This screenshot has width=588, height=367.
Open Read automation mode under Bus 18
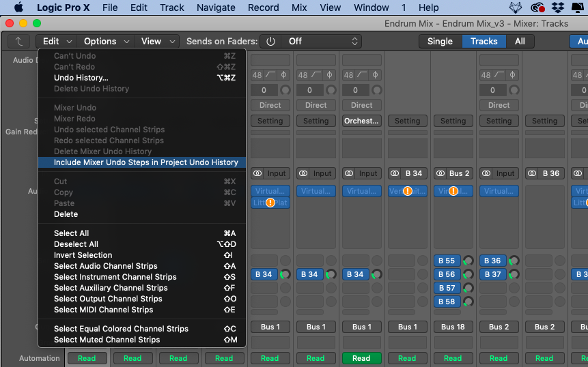pos(453,358)
